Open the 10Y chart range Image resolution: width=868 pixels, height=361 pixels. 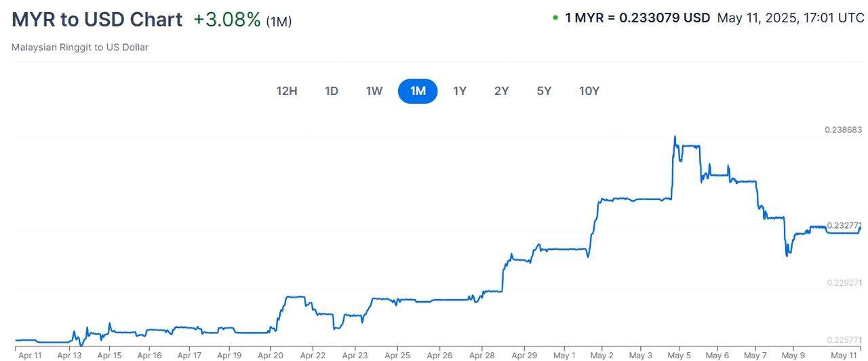(589, 91)
